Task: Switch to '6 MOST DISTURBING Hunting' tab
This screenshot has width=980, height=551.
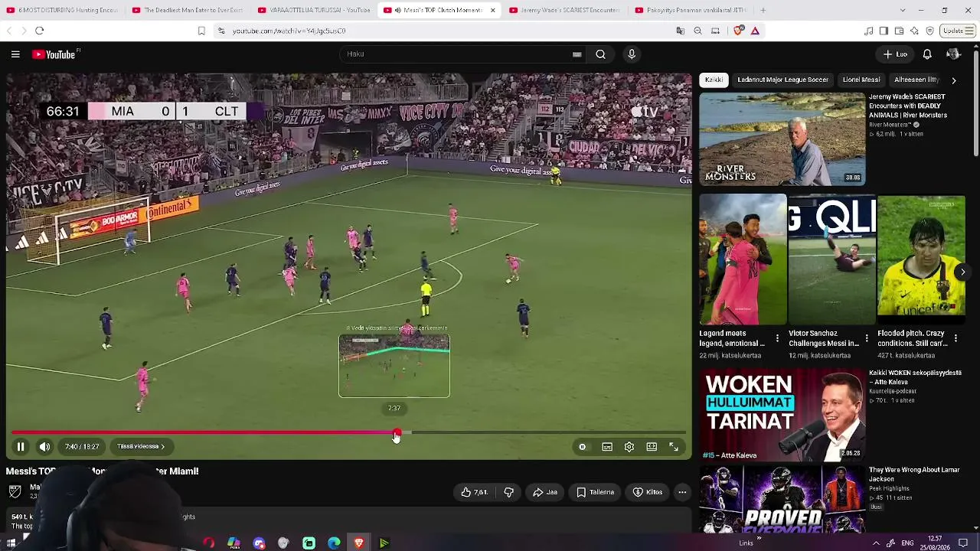Action: pyautogui.click(x=63, y=11)
